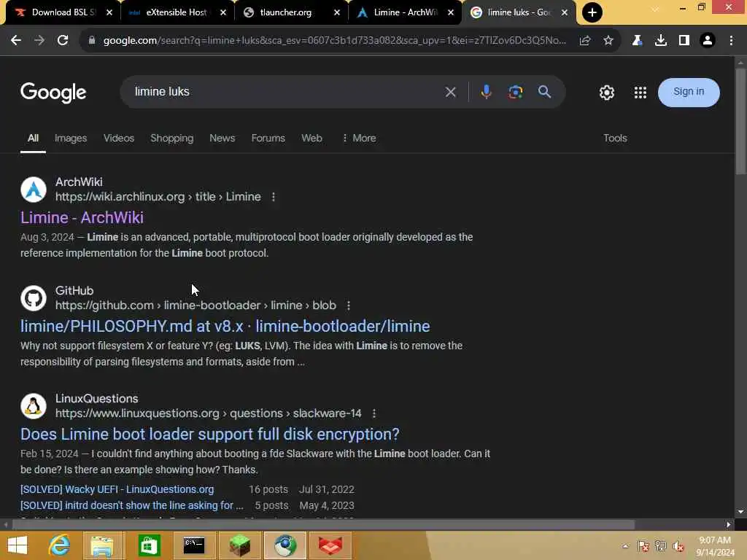This screenshot has width=747, height=560.
Task: Switch to the News results tab
Action: 222,138
